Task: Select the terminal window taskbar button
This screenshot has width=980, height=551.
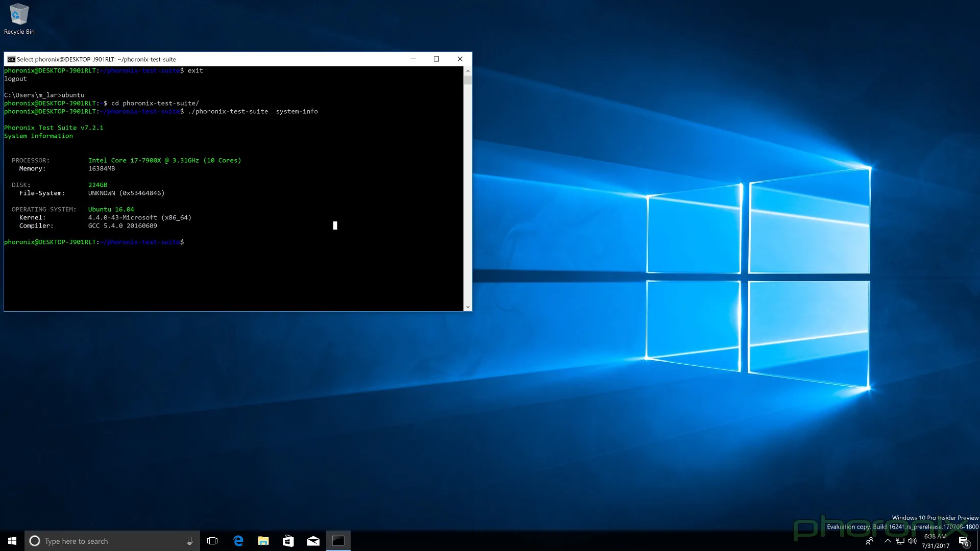Action: tap(338, 541)
